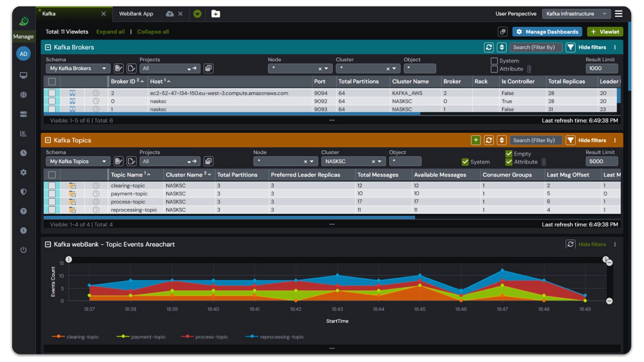The height and width of the screenshot is (362, 644).
Task: Enable Attribute checkbox in Kafka Brokers
Action: point(494,69)
